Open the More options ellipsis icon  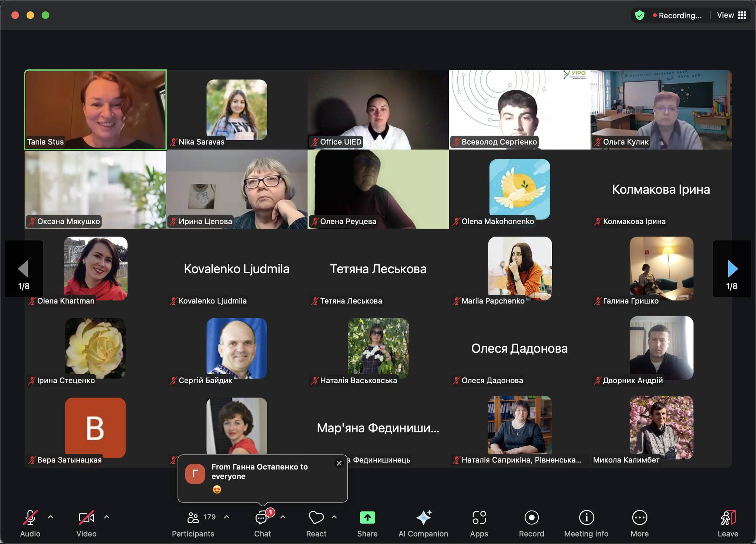pyautogui.click(x=639, y=517)
